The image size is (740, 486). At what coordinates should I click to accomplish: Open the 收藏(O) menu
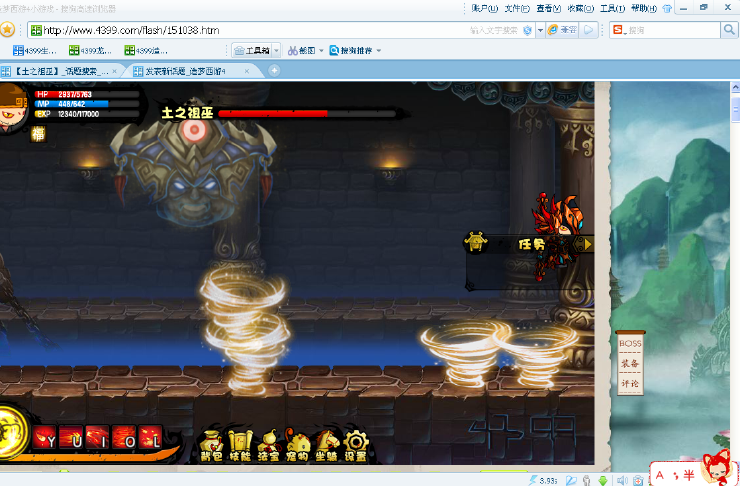(580, 8)
